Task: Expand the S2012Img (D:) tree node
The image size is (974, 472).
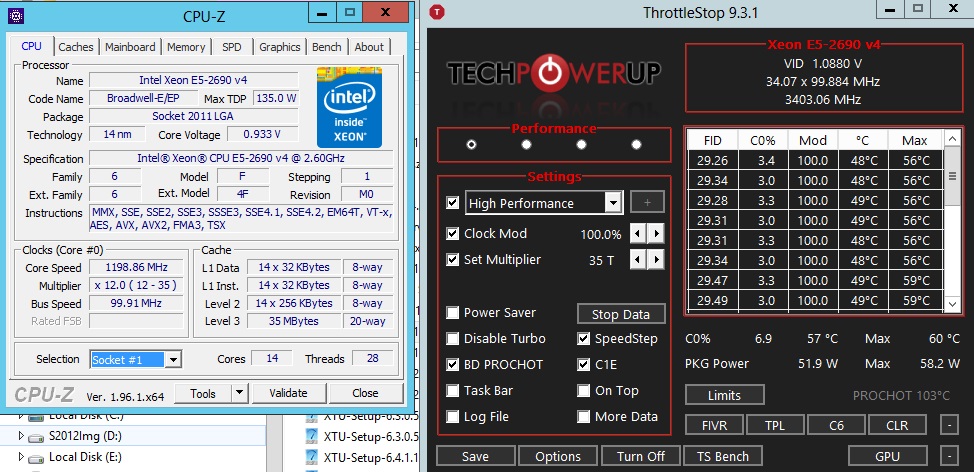Action: (x=20, y=435)
